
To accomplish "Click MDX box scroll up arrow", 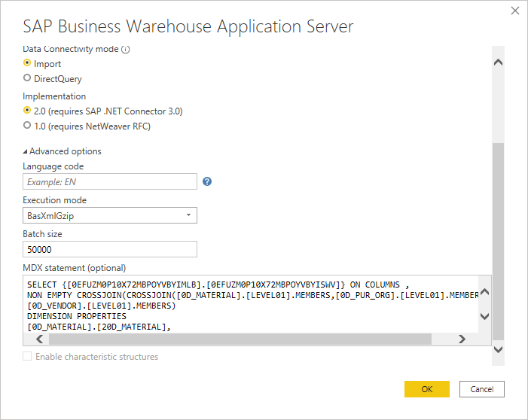I will (x=485, y=292).
